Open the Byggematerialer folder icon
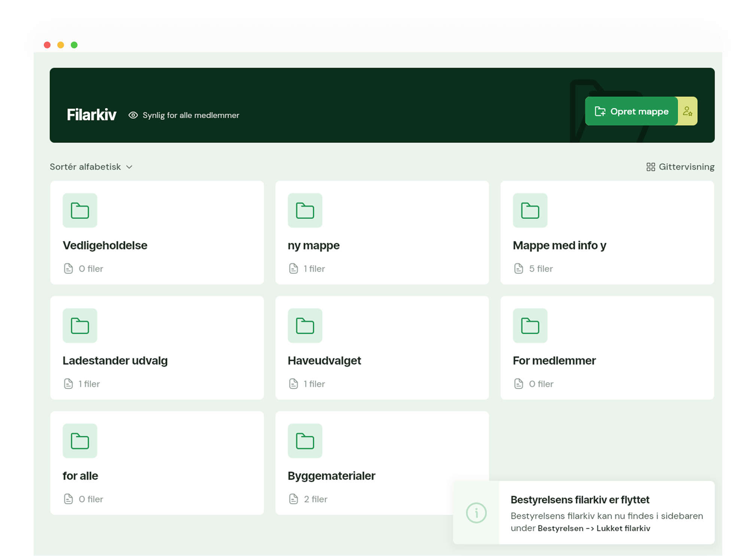Viewport: 756px width, 556px height. (305, 441)
